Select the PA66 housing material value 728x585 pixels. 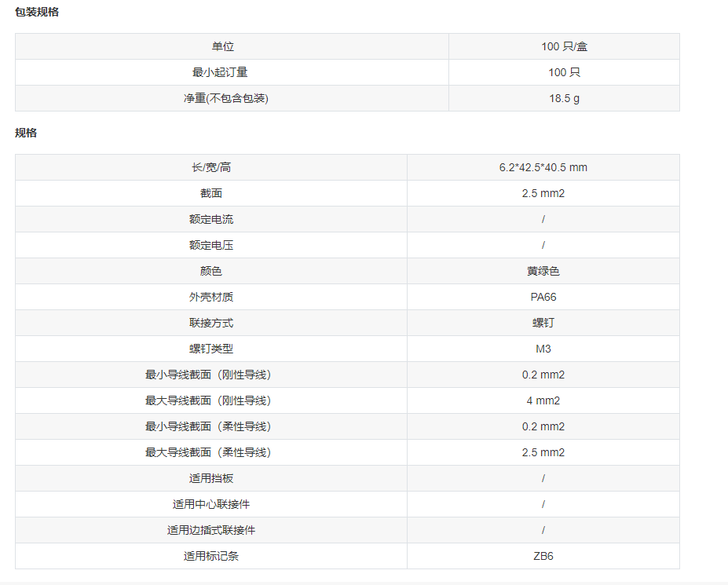coord(543,297)
